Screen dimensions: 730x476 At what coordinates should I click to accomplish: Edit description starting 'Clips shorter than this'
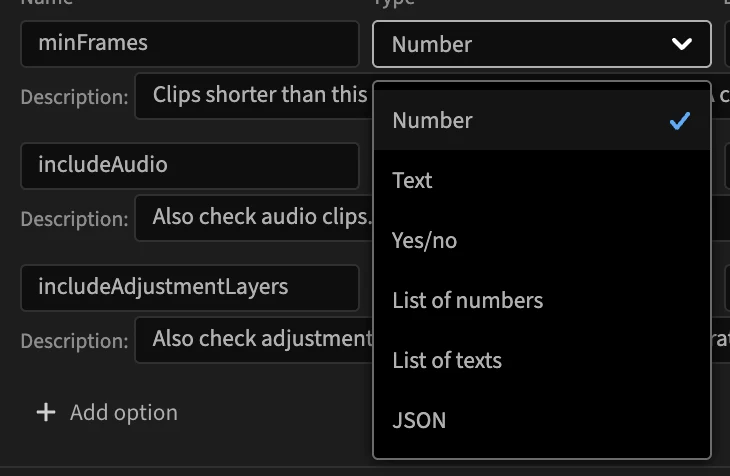(x=254, y=95)
